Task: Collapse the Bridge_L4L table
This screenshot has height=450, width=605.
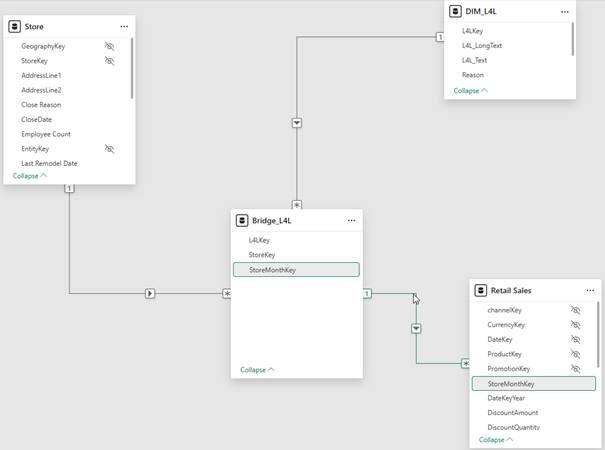Action: coord(257,370)
